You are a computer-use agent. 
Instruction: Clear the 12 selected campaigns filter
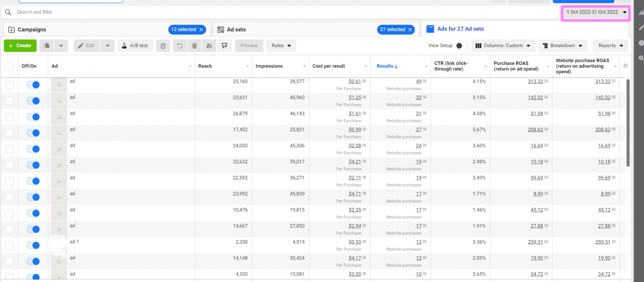point(201,30)
